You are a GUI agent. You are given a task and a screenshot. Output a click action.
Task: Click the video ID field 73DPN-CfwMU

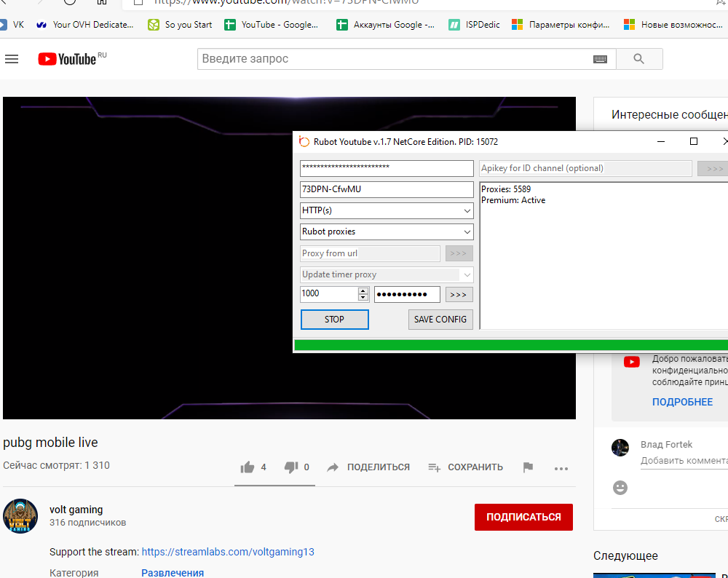pyautogui.click(x=386, y=189)
